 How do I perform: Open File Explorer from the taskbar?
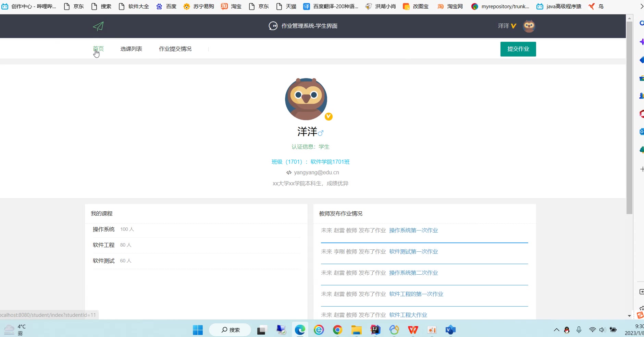(x=356, y=330)
